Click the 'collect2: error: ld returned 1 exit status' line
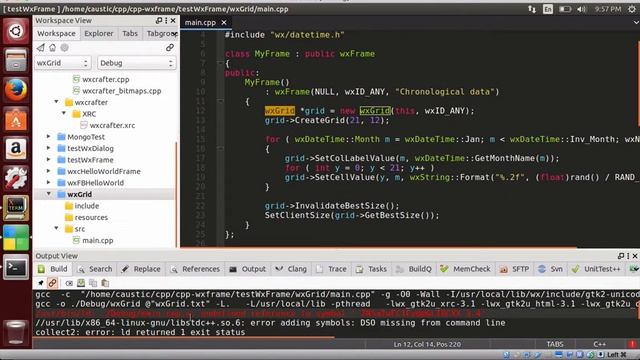This screenshot has width=640, height=360. click(140, 332)
